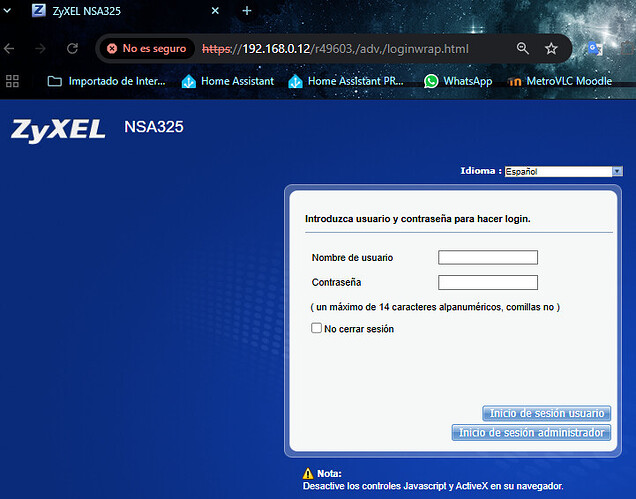
Task: Open the tab search chevron
Action: coord(7,11)
